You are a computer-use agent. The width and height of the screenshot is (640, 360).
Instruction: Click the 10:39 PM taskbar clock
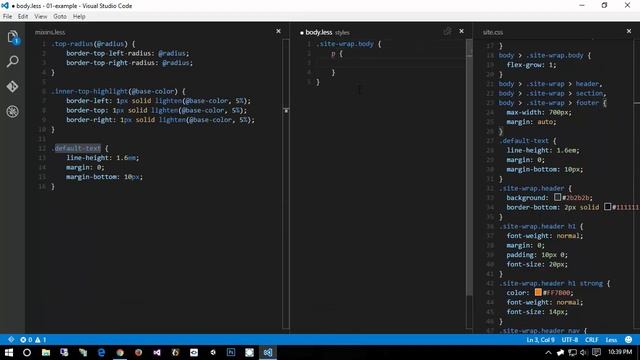tap(620, 352)
